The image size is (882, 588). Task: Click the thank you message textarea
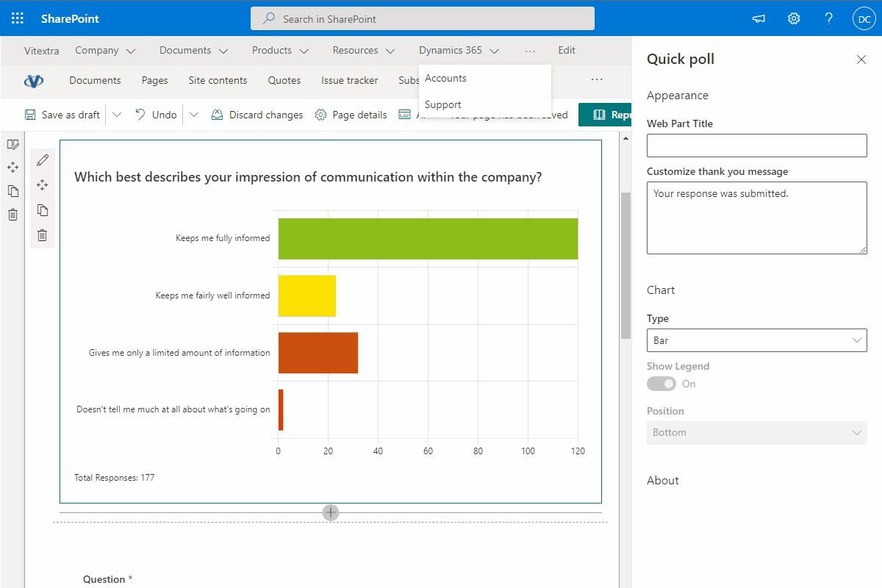(757, 218)
